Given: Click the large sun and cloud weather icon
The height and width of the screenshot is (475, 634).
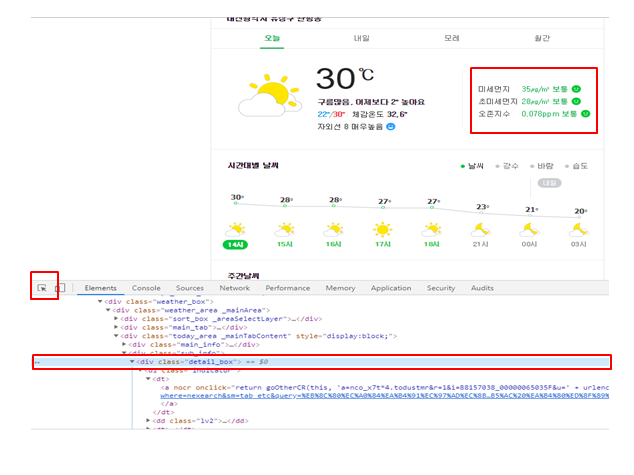Looking at the screenshot, I should click(x=270, y=96).
